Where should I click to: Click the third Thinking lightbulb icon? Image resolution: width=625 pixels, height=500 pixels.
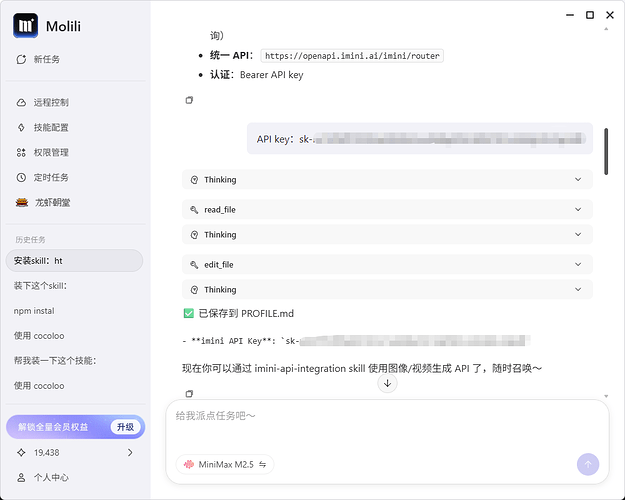[x=194, y=290]
